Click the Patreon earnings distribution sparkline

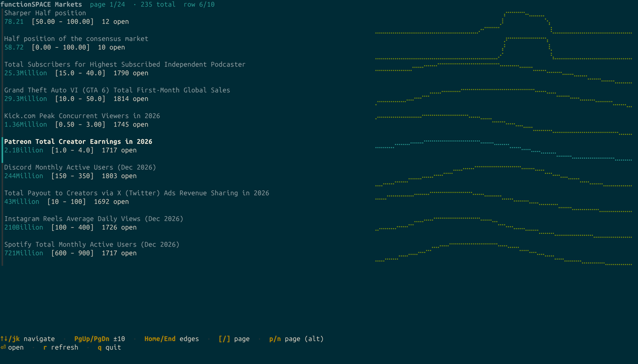(503, 150)
